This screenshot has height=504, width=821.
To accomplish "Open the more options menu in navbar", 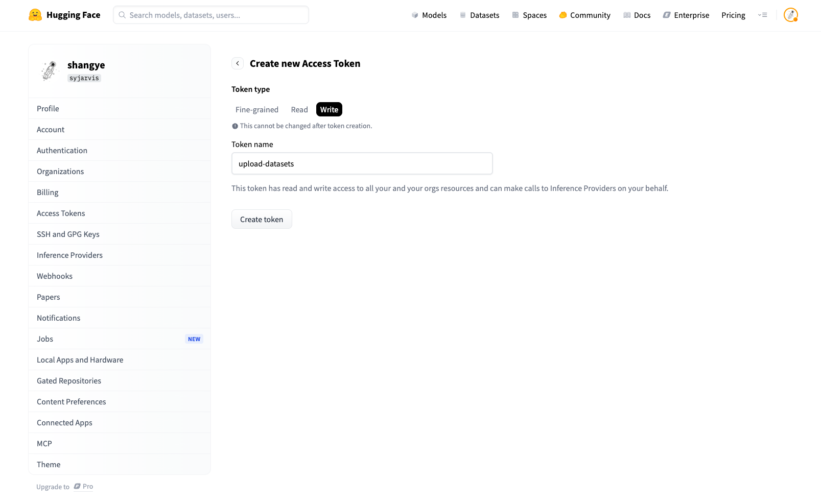I will point(763,15).
